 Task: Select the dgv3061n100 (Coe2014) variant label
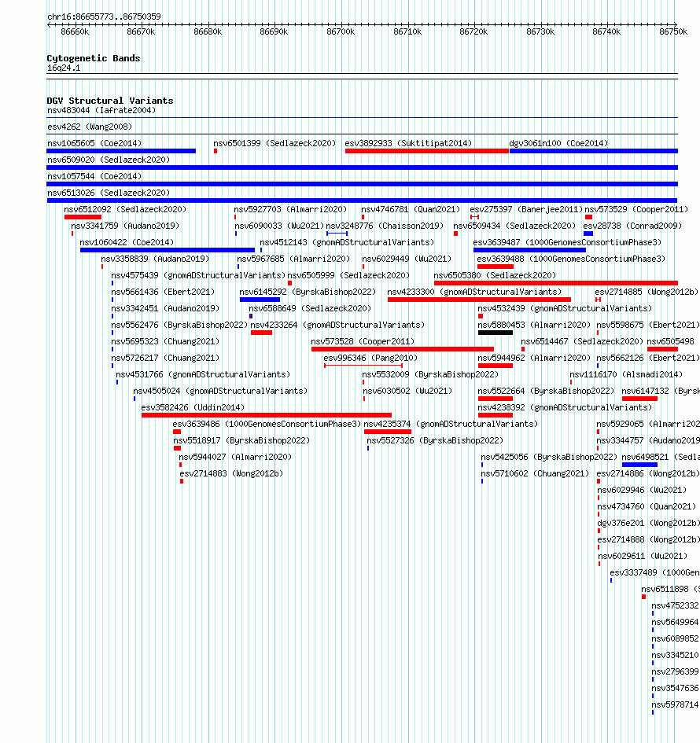558,144
